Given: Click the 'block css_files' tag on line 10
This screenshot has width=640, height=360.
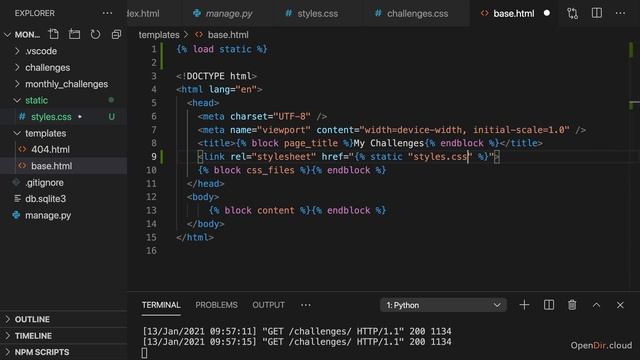Looking at the screenshot, I should click(x=254, y=170).
